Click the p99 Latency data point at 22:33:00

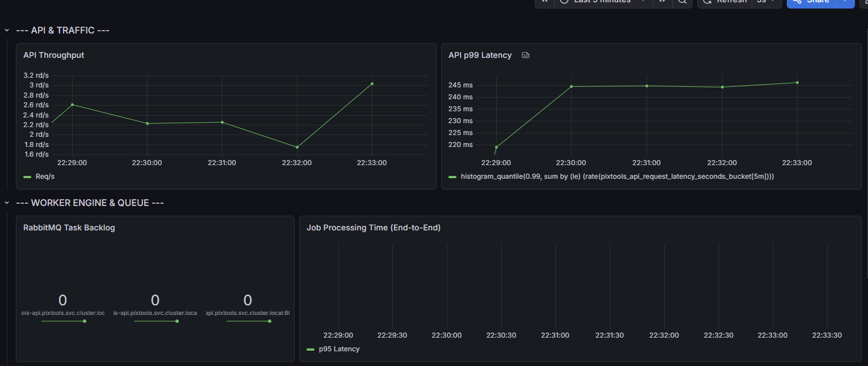pos(797,82)
